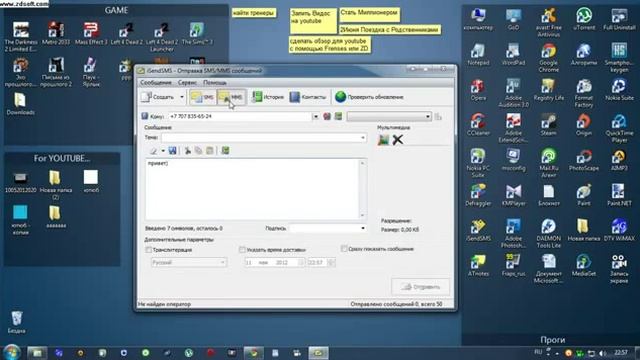Screen dimensions: 640x360
Task: Open the Steam desktop icon
Action: pos(549,125)
